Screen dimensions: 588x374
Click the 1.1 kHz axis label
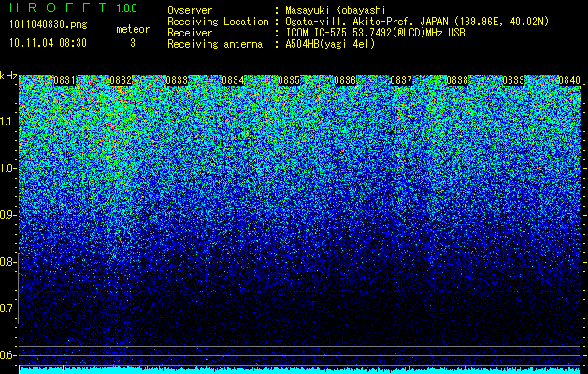[x=8, y=122]
